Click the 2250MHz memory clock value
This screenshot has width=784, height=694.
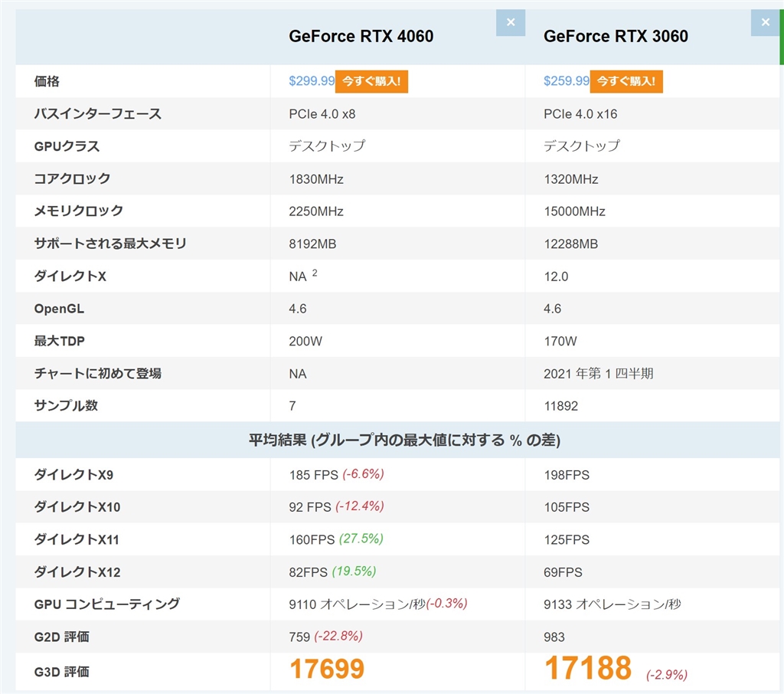[316, 211]
